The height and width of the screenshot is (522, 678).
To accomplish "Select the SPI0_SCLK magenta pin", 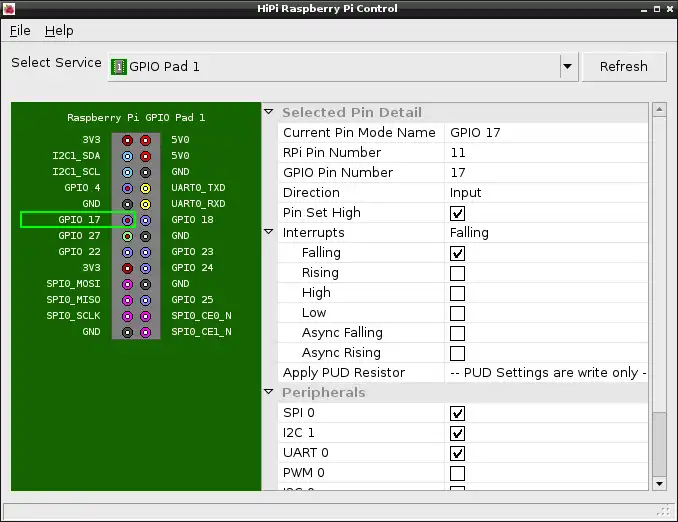I will (x=127, y=316).
